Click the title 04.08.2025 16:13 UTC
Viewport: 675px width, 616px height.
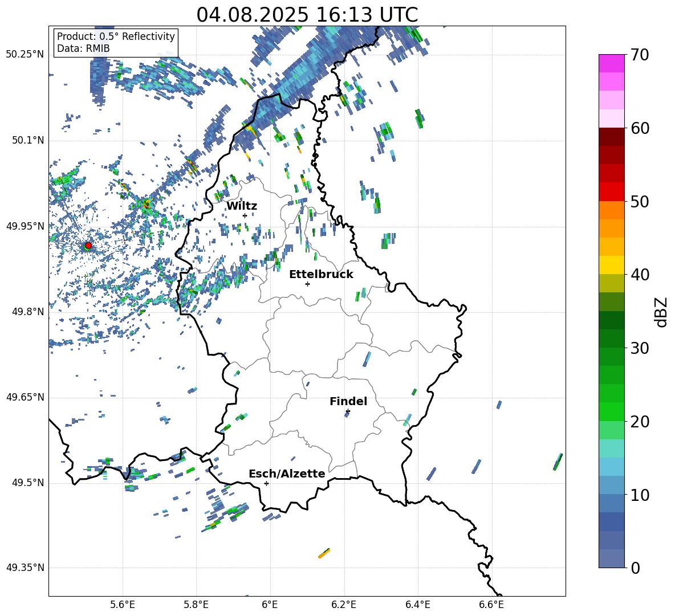307,15
